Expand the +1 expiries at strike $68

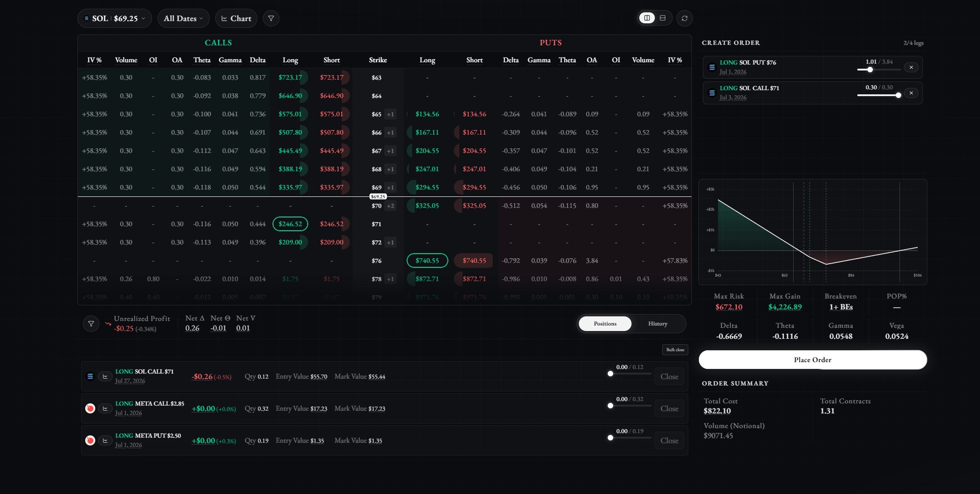pos(390,169)
